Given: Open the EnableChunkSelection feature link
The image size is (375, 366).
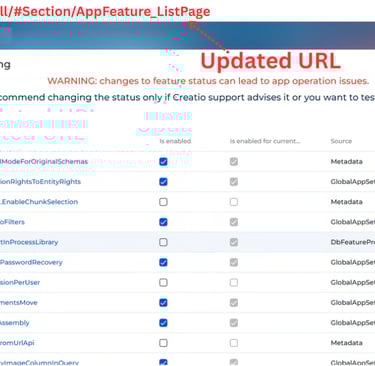Looking at the screenshot, I should pyautogui.click(x=39, y=202).
